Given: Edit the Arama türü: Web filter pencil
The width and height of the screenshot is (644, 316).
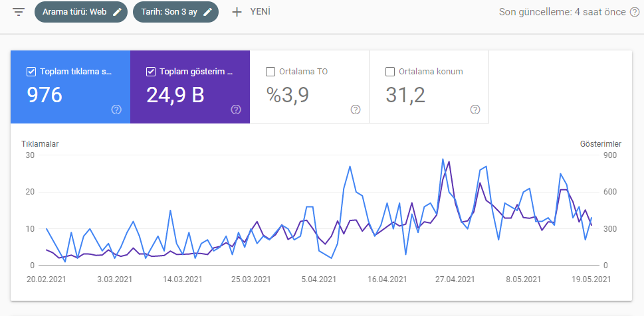Looking at the screenshot, I should point(118,12).
